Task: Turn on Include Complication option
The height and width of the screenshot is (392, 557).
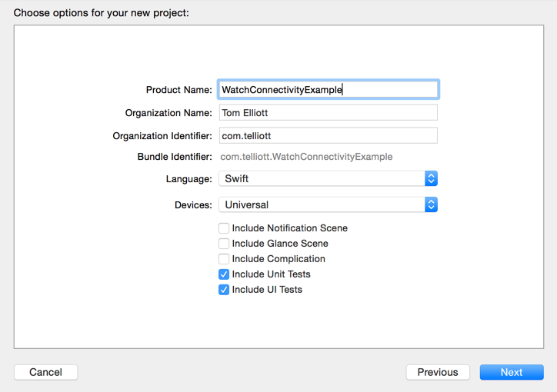Action: click(x=224, y=259)
